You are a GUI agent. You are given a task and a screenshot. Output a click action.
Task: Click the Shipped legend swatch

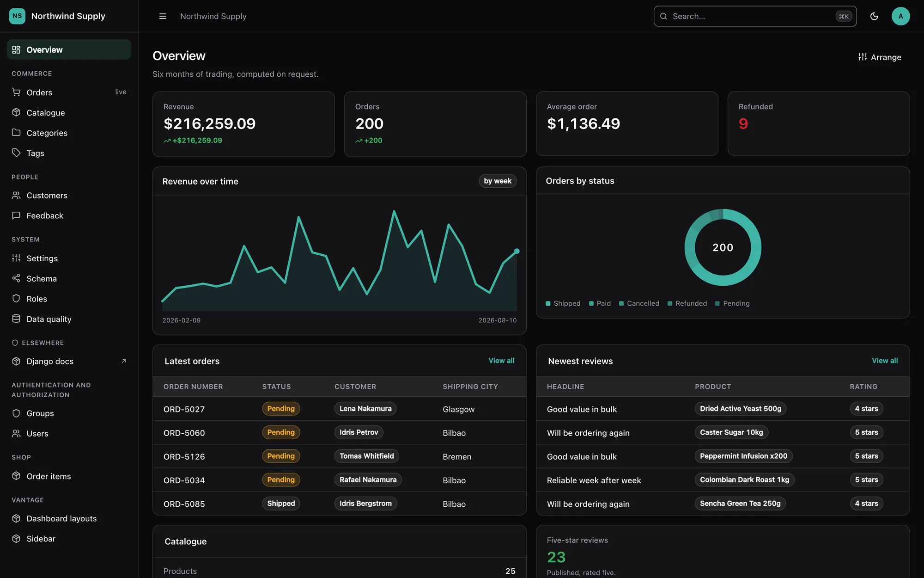(548, 303)
